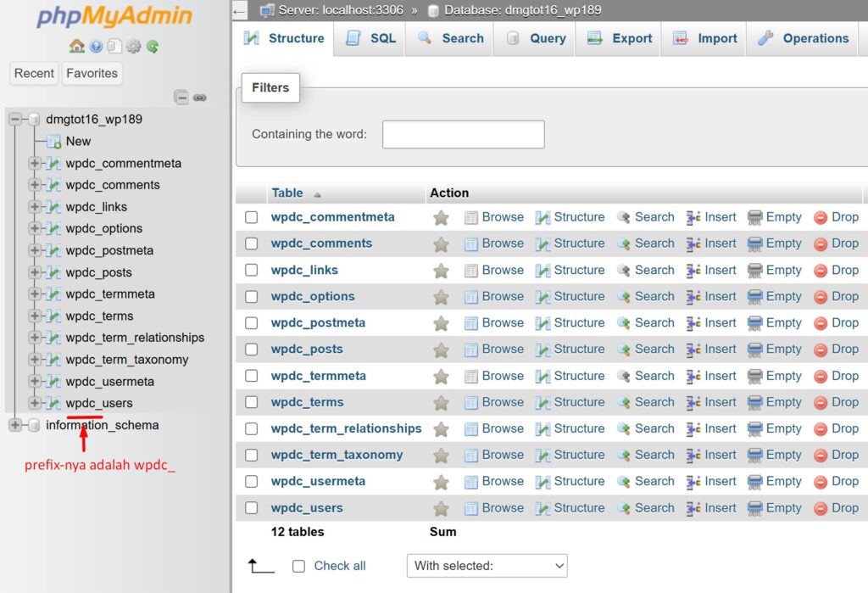Expand the wpdc_posts tree node
The image size is (868, 593).
[35, 272]
